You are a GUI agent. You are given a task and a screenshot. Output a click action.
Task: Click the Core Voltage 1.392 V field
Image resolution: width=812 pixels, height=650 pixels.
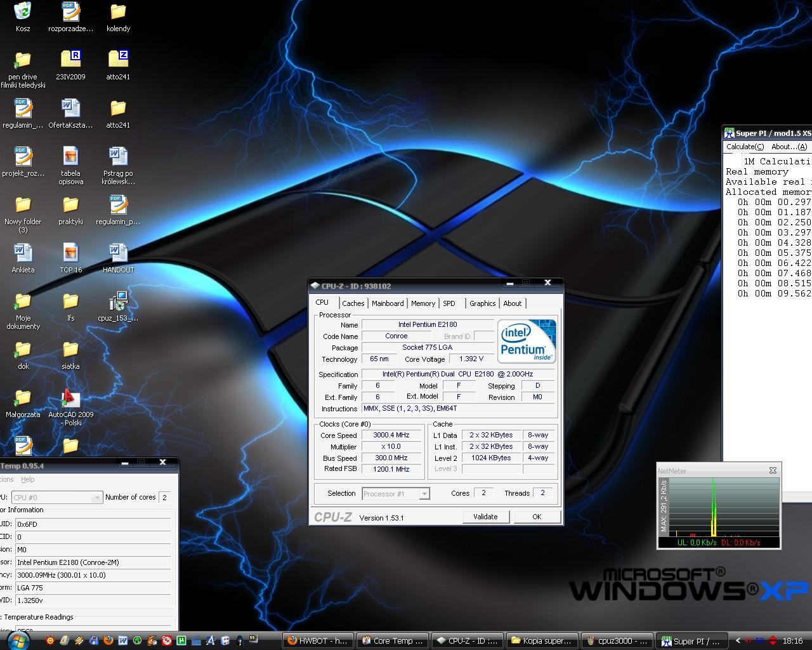(471, 359)
